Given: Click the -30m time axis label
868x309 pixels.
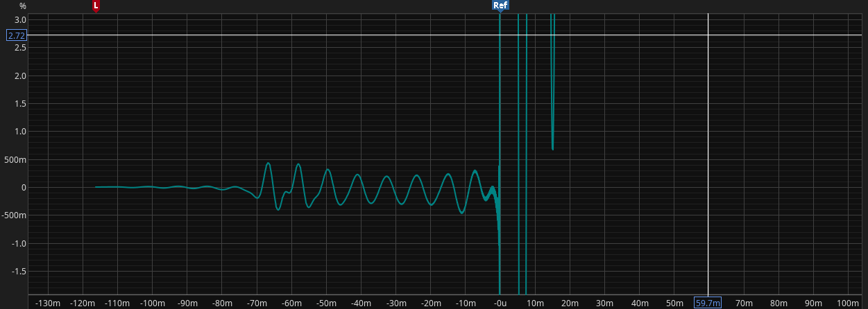Looking at the screenshot, I should (395, 303).
